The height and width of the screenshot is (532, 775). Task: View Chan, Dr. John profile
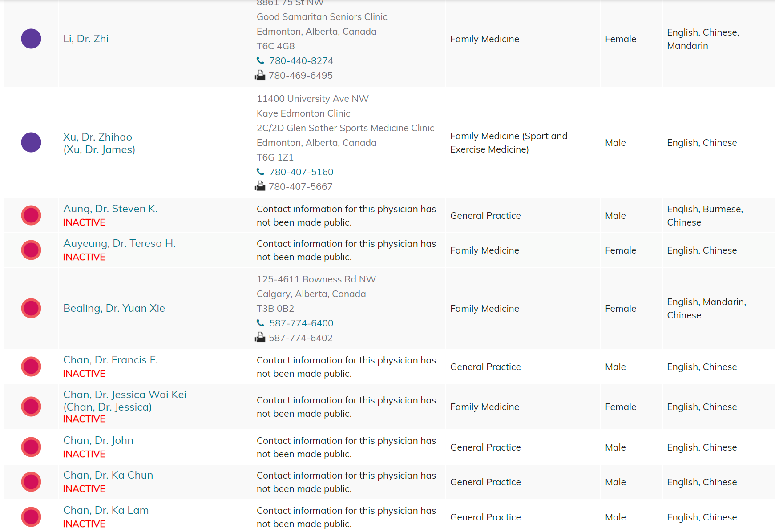pyautogui.click(x=98, y=440)
